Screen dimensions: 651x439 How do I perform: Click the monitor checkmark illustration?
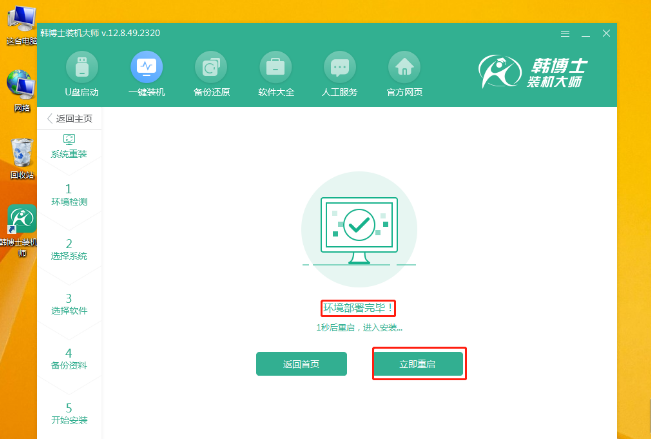359,229
